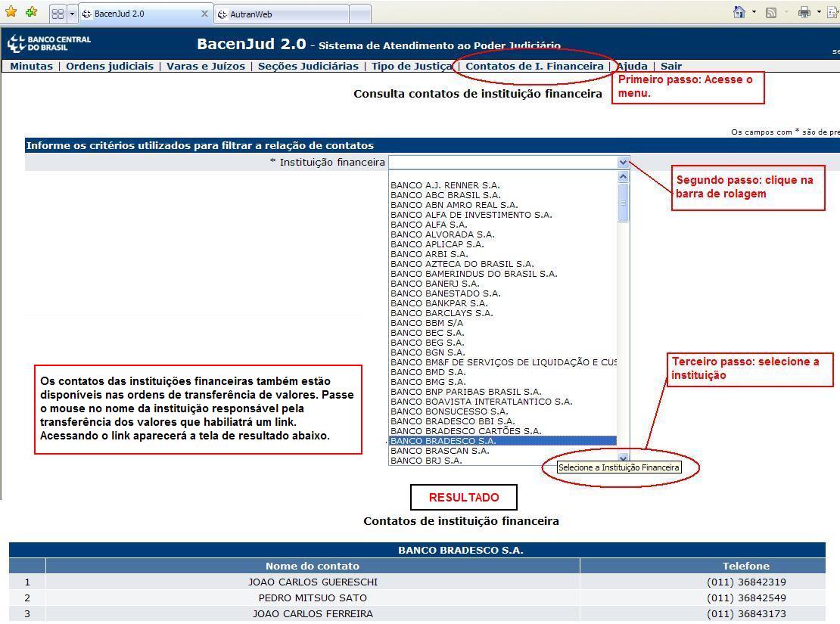Select BANCO BRJ S.A.

[503, 460]
